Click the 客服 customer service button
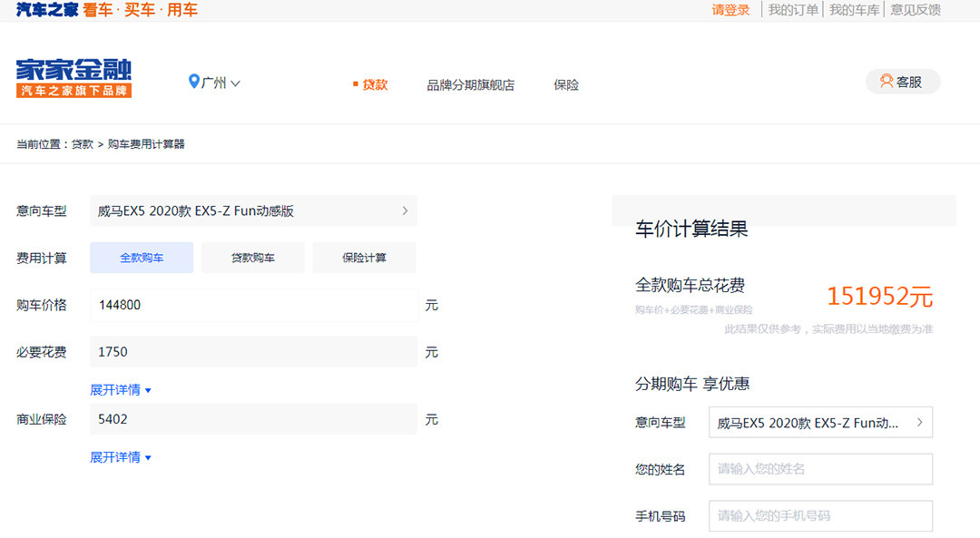The width and height of the screenshot is (980, 538). point(902,82)
